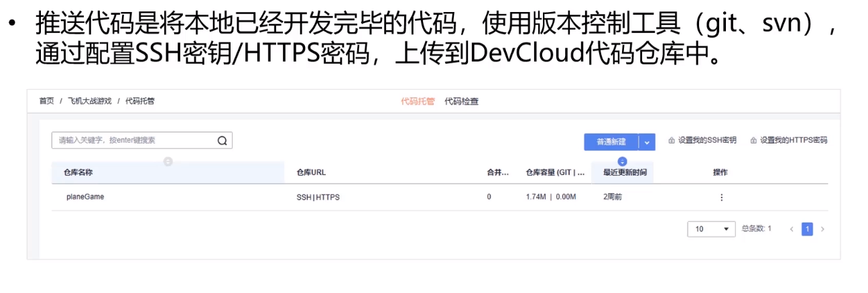Click SSH|HTTPS URL of planeGame
868x293 pixels.
318,197
